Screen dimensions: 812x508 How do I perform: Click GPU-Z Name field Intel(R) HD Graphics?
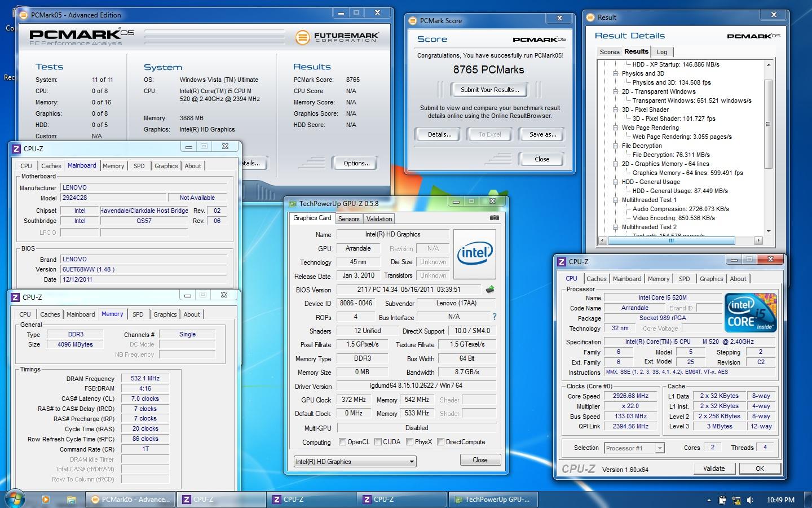[x=393, y=234]
